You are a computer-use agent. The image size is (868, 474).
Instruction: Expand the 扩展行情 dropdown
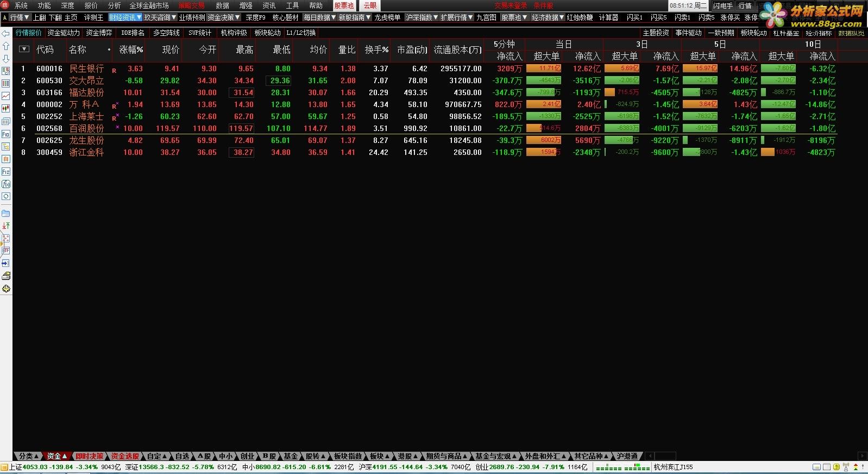457,17
